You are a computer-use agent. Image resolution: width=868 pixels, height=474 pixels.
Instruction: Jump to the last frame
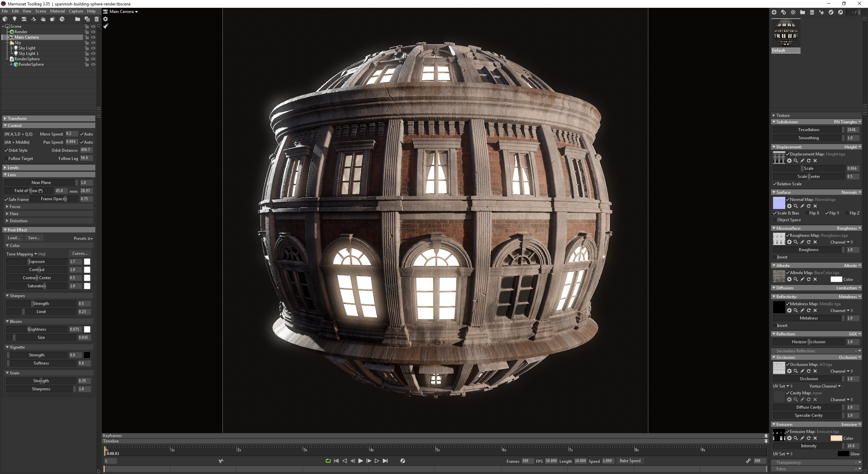[x=385, y=461]
